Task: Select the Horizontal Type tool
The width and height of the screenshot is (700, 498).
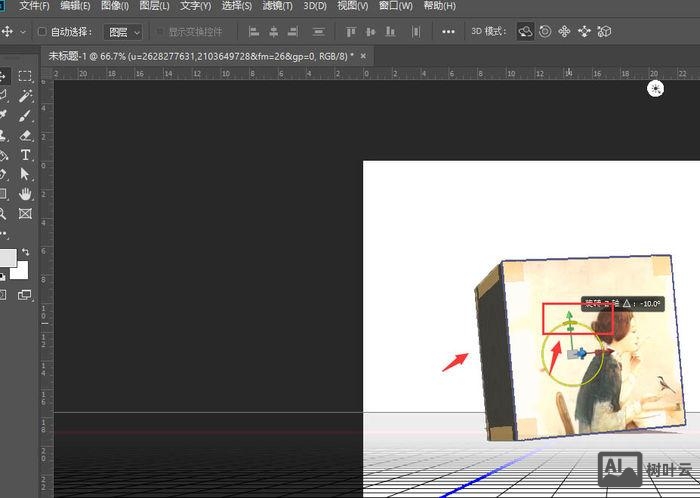Action: (25, 155)
